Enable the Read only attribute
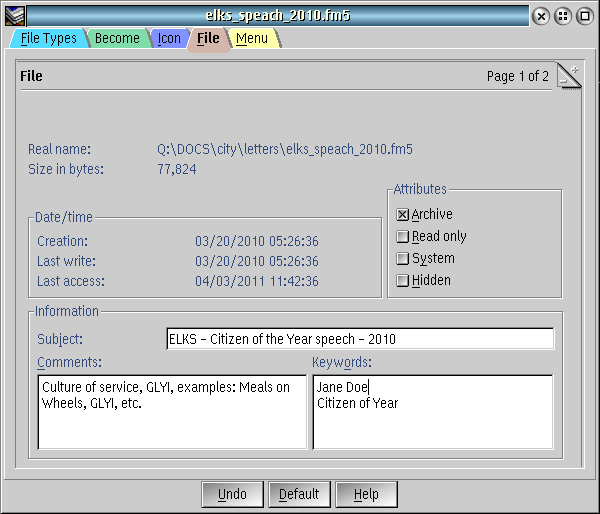 click(x=403, y=236)
